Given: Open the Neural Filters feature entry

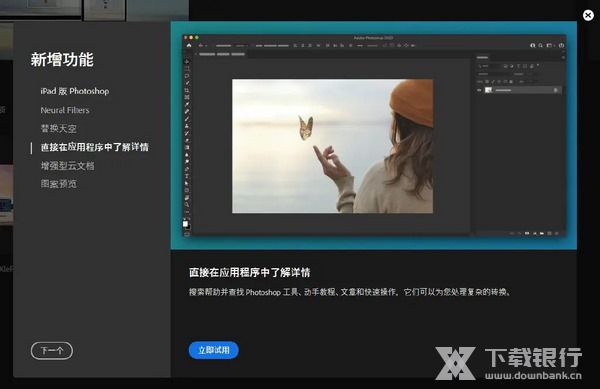Looking at the screenshot, I should coord(65,110).
